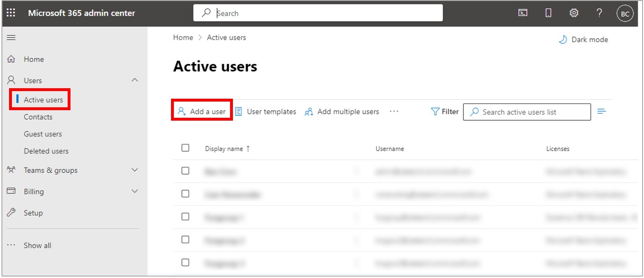
Task: Click the Home breadcrumb link
Action: coord(183,37)
